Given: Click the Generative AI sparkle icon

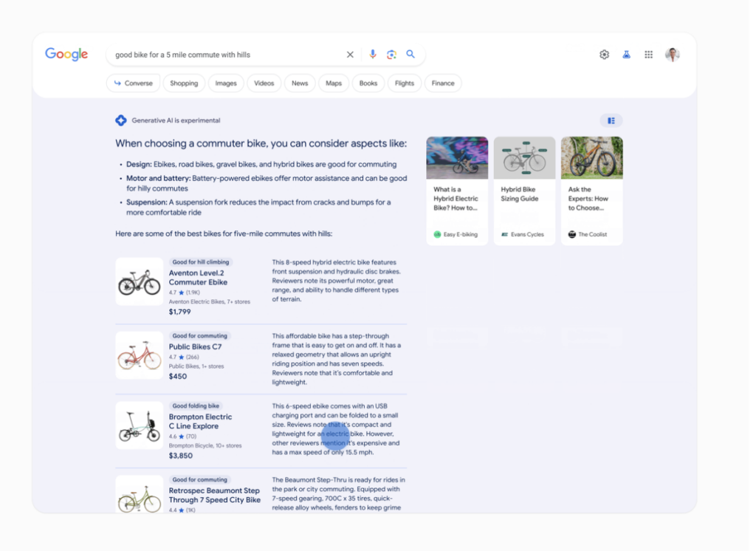Looking at the screenshot, I should [x=121, y=120].
